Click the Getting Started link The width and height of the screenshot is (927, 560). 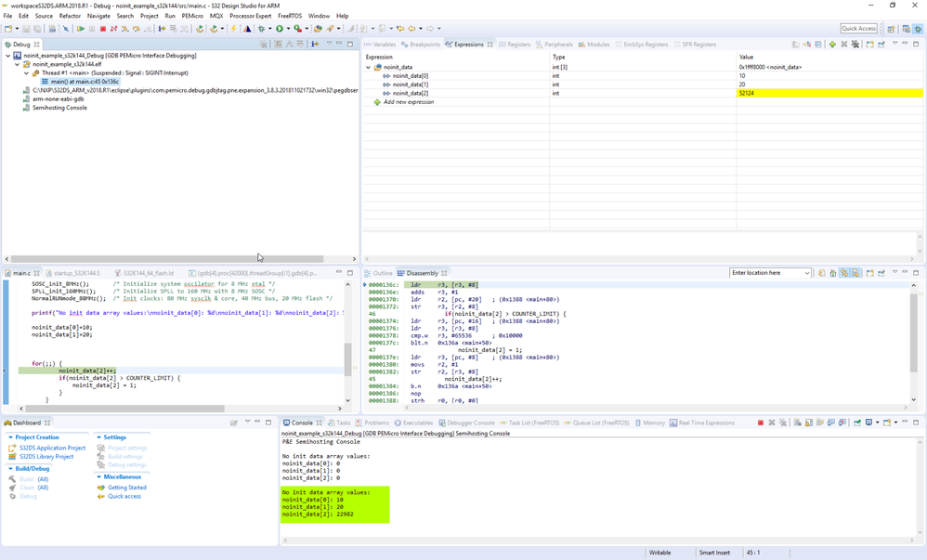pos(127,488)
